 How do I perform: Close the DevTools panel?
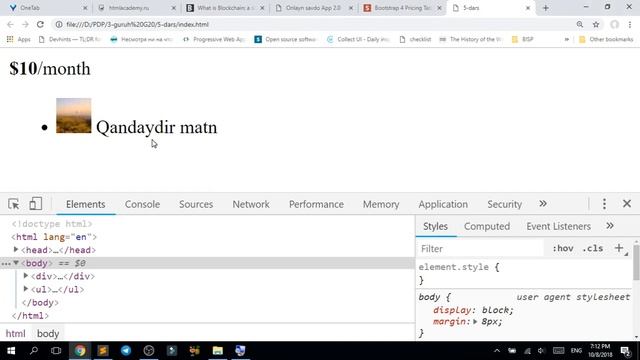(x=627, y=204)
